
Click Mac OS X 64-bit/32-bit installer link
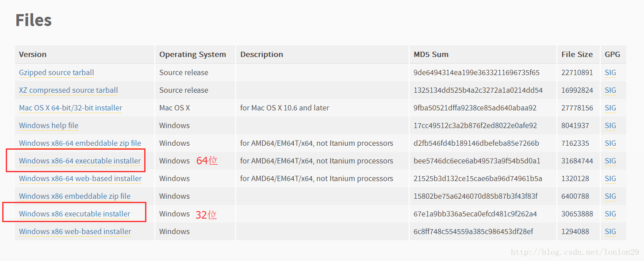(x=70, y=108)
